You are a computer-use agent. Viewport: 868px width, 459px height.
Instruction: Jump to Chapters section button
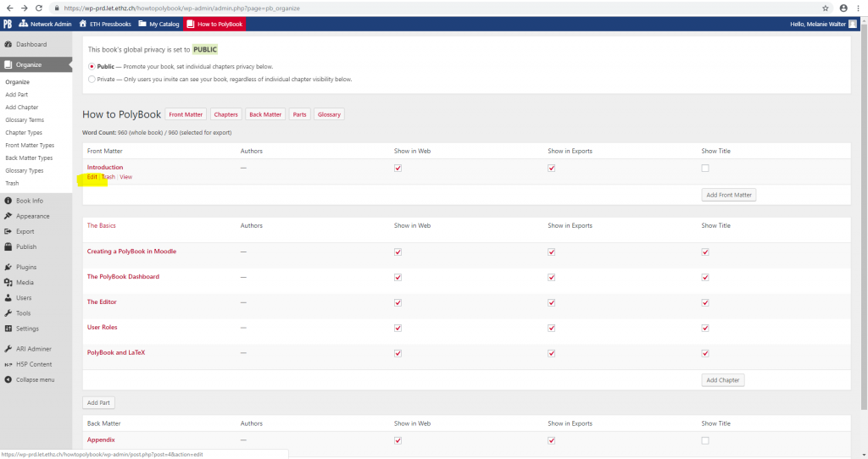pos(225,114)
